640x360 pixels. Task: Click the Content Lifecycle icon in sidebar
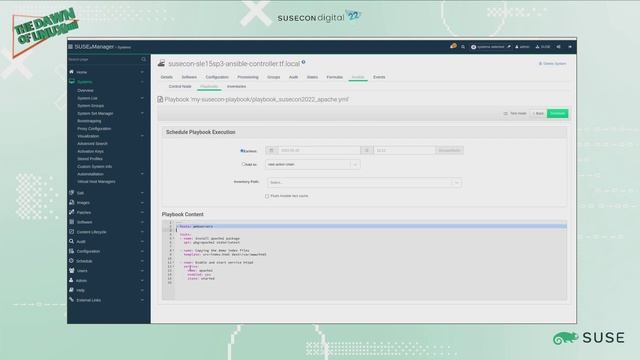71,232
